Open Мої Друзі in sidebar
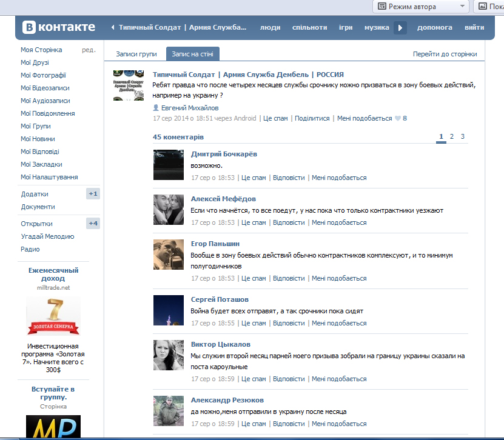 [35, 62]
